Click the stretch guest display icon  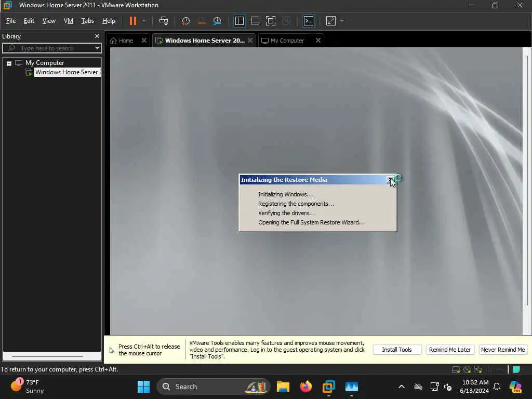[x=331, y=21]
